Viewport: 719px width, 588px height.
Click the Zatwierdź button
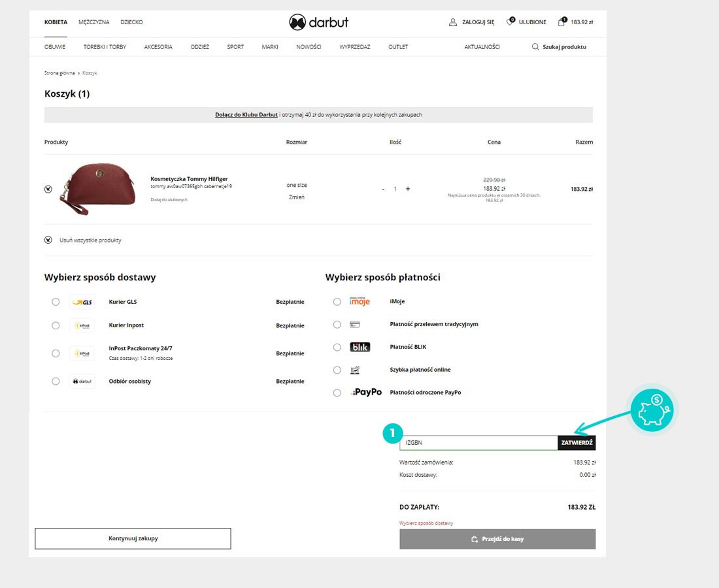coord(577,443)
